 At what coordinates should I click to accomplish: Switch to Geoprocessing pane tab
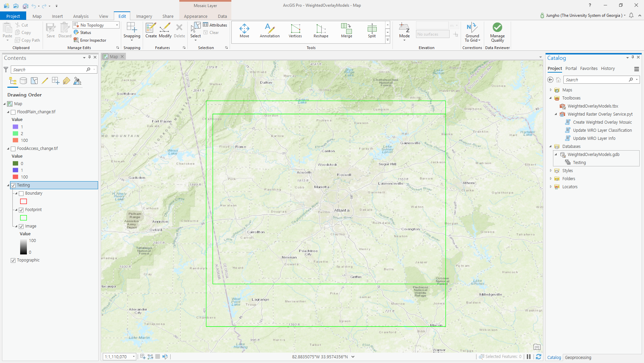tap(578, 358)
